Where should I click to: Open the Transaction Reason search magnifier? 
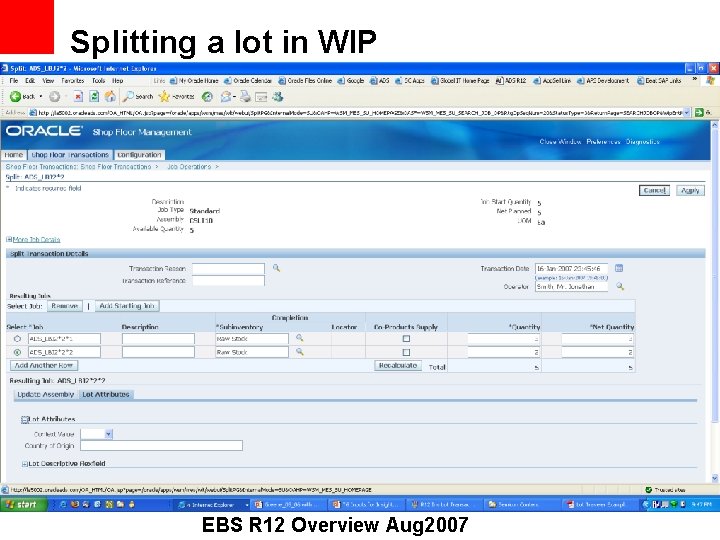pos(276,268)
